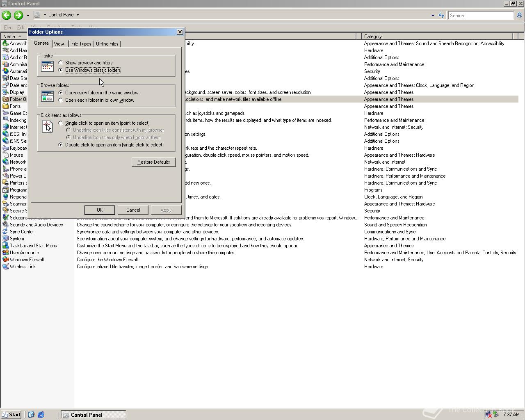Click 'Clock, Language, and Region' category cell

pos(393,197)
